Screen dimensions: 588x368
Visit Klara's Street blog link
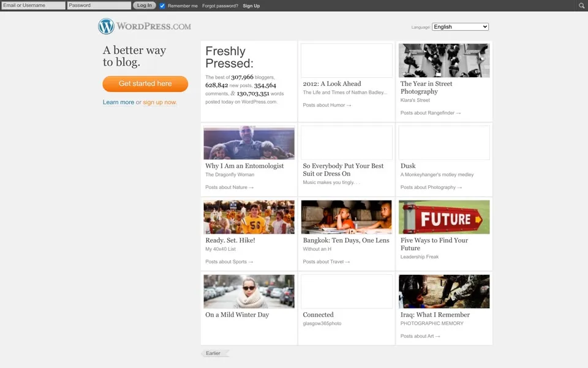pos(415,100)
